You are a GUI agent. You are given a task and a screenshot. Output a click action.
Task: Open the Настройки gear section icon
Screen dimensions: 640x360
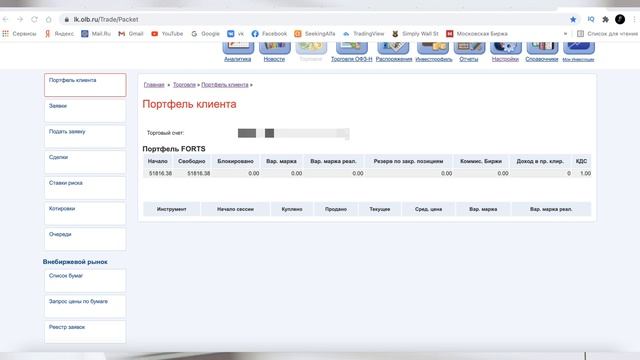(506, 48)
